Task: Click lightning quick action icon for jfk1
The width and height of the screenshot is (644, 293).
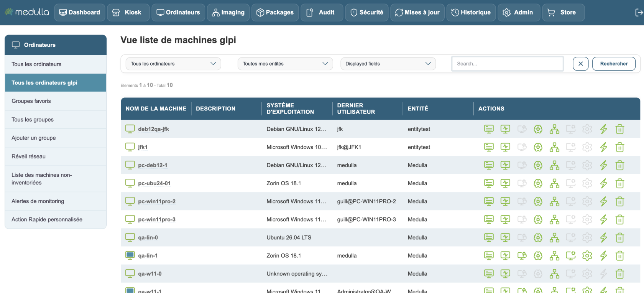Action: 604,147
